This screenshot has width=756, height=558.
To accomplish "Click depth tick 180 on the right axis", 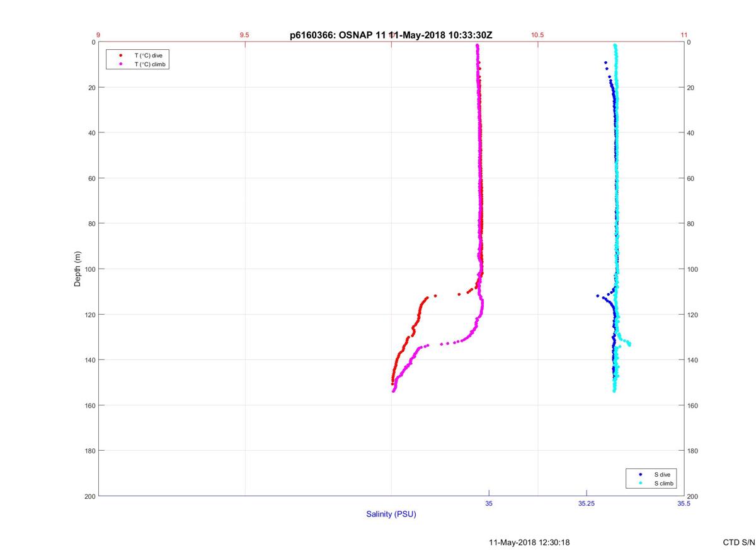I will [693, 451].
